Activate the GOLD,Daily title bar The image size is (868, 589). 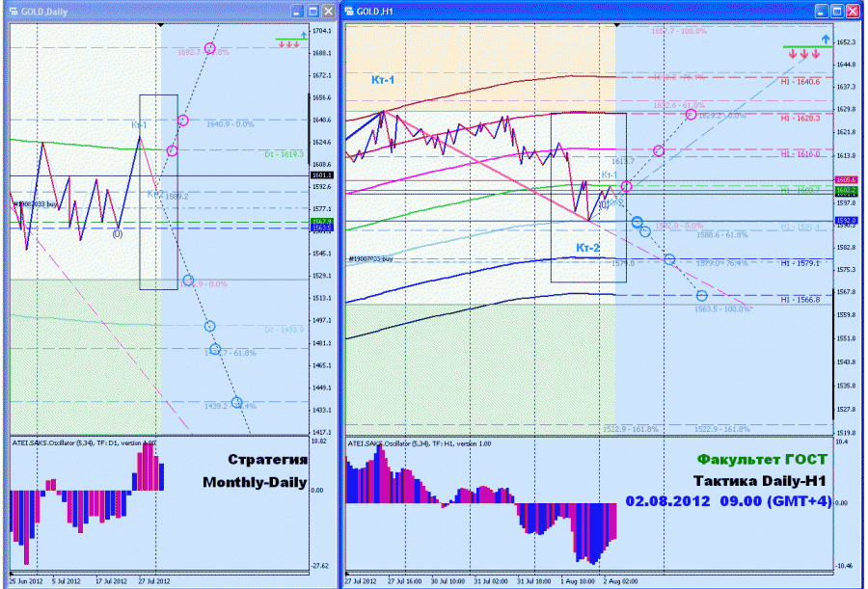[x=149, y=11]
